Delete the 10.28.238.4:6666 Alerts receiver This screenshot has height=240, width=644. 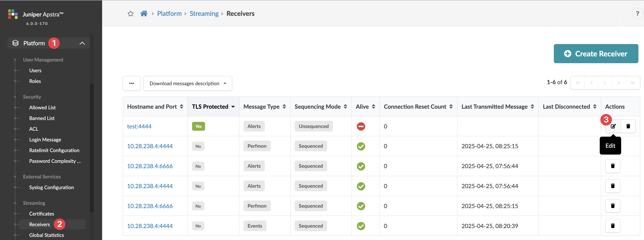[612, 166]
